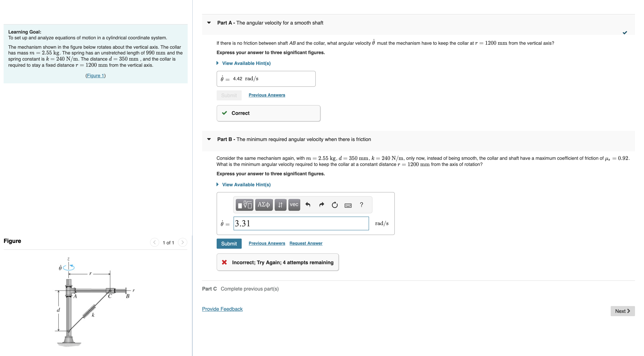Select the vec vector notation button
Screen dimensions: 644x356
(x=294, y=205)
